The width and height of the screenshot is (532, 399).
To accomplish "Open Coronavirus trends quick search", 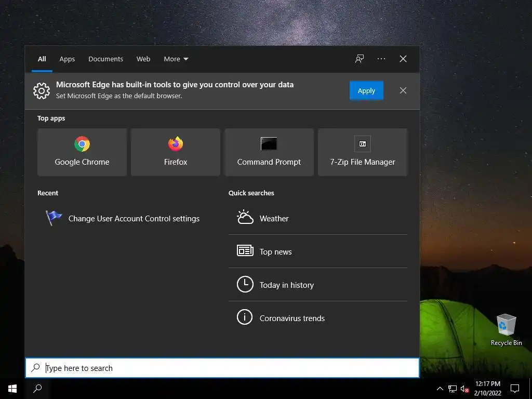I will click(318, 318).
